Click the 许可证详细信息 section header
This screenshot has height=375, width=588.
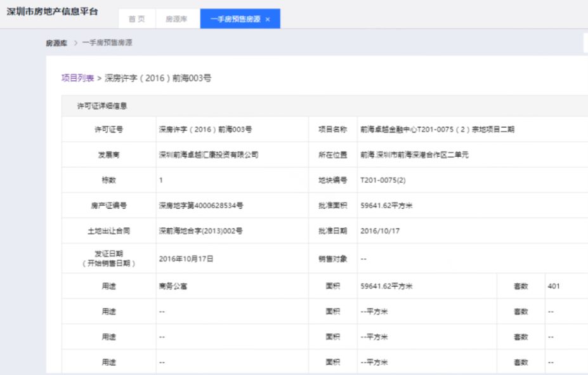click(x=102, y=106)
